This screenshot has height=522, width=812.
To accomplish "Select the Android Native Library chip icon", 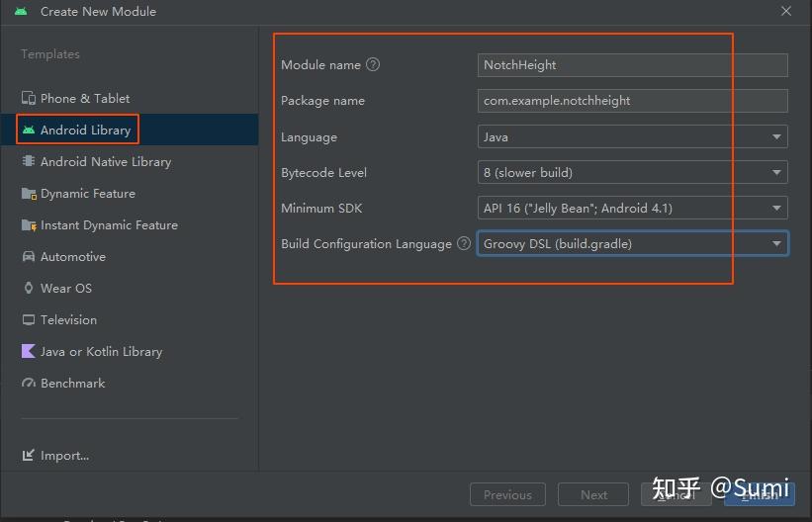I will click(x=29, y=161).
